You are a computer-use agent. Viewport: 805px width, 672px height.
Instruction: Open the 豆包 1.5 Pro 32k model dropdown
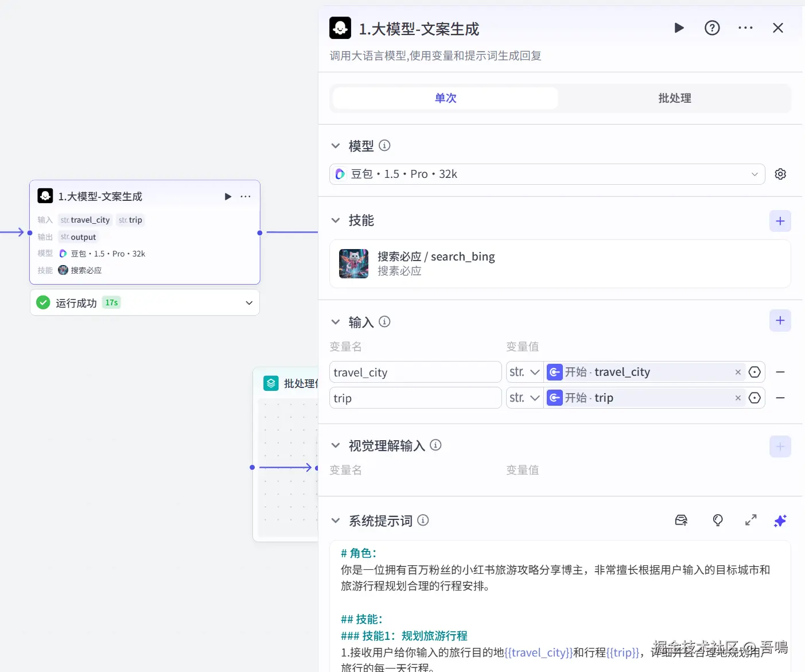[x=547, y=174]
